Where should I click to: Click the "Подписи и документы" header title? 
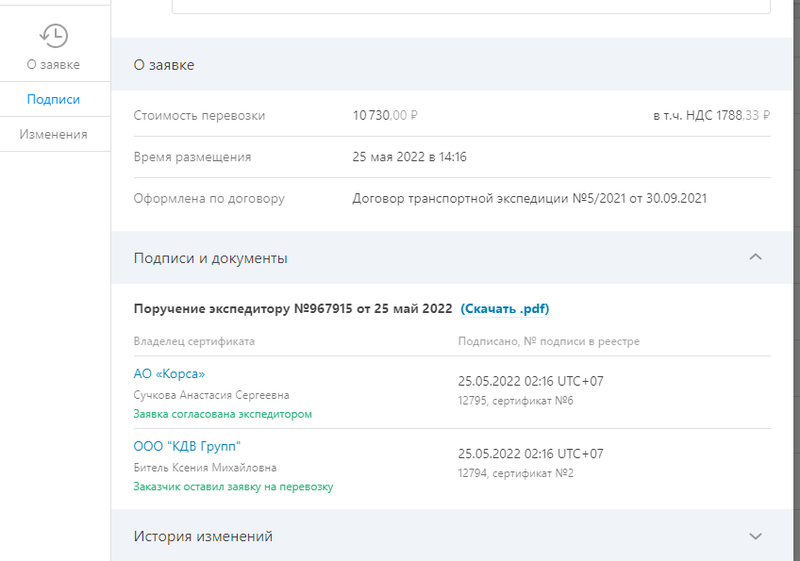pos(211,258)
